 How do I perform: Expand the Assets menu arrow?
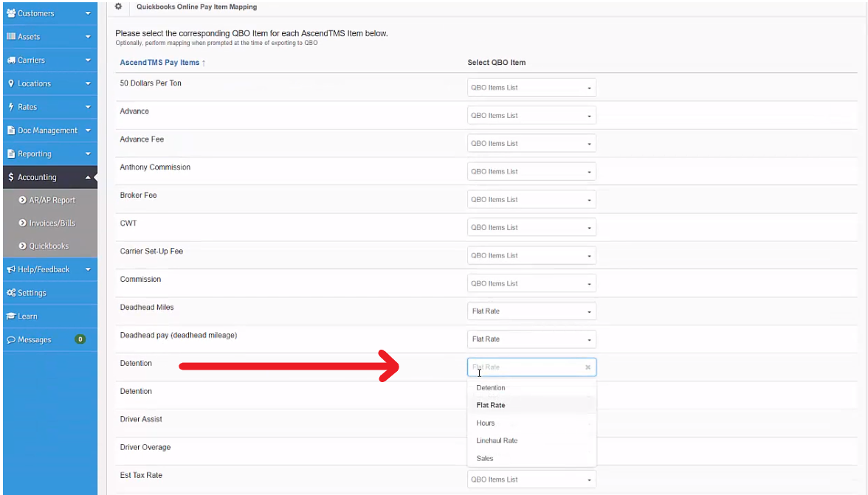click(88, 37)
